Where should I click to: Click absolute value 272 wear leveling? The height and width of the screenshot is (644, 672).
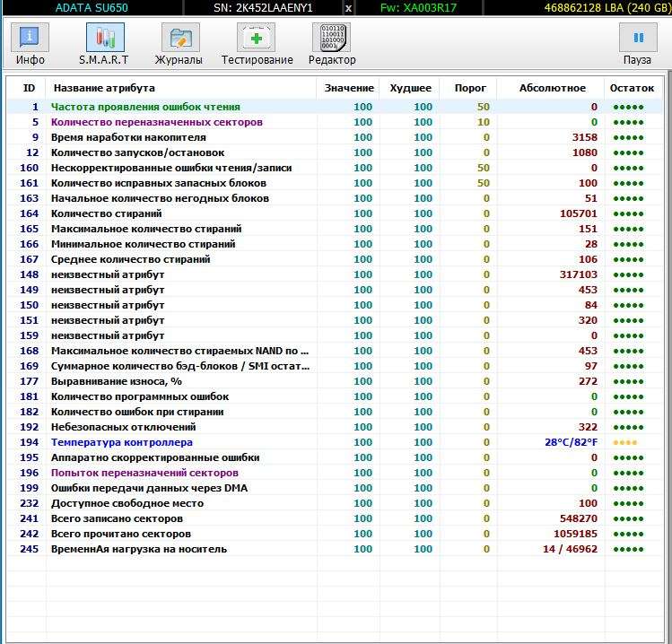click(x=588, y=381)
